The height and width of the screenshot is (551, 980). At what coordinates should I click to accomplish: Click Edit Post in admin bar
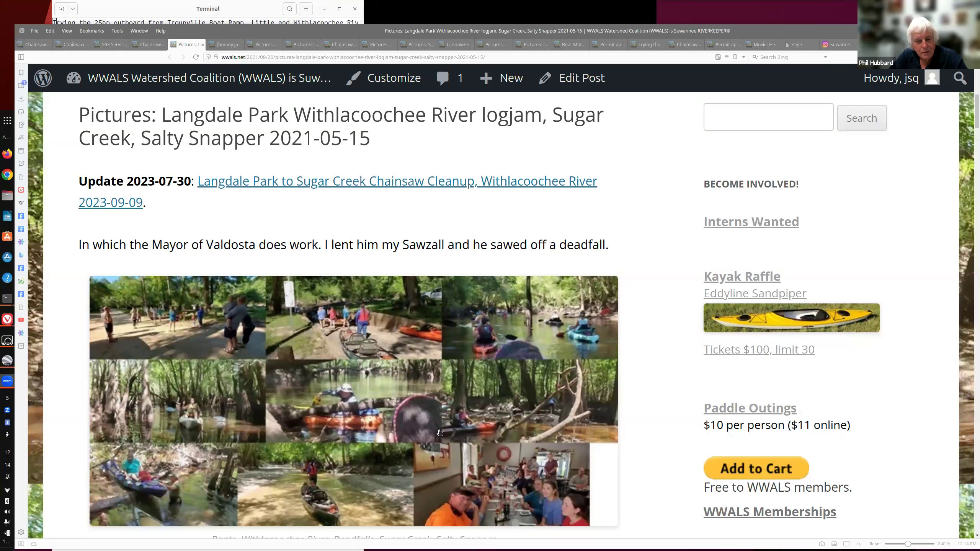tap(572, 78)
